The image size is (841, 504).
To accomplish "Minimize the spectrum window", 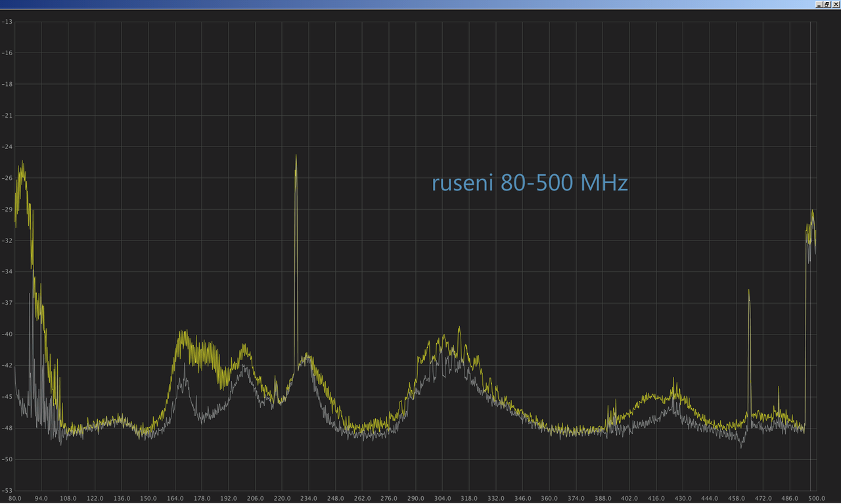I will (819, 4).
